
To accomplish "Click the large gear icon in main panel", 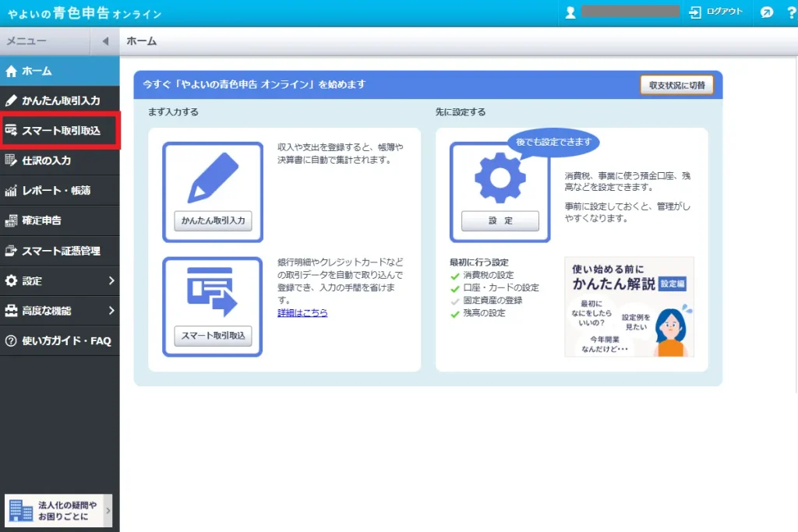I will coord(500,178).
